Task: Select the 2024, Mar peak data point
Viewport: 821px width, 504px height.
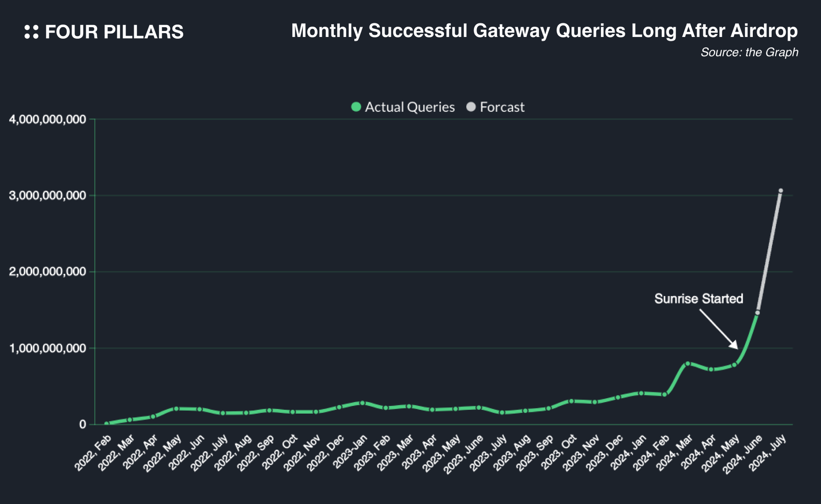Action: point(688,364)
